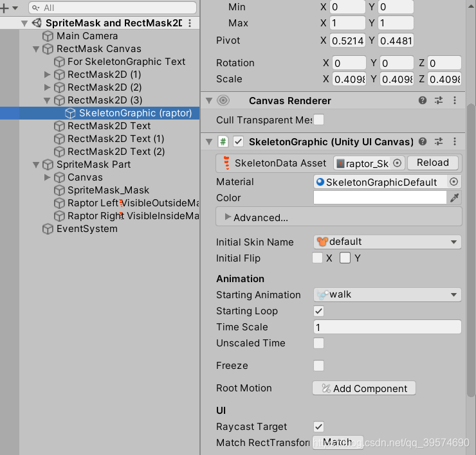
Task: Select Raptor Right VisibleInsideMask object
Action: pyautogui.click(x=133, y=216)
